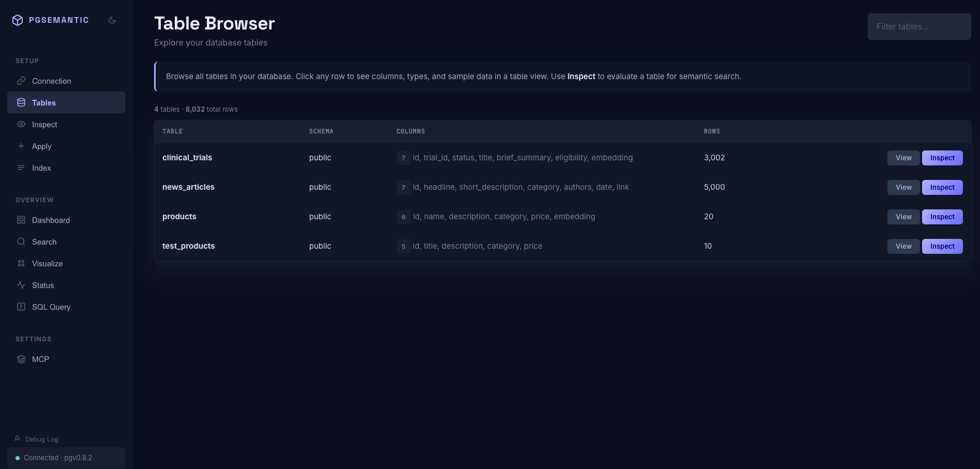Click the Debug Log bell icon
Screen dimensions: 980x469
17,438
